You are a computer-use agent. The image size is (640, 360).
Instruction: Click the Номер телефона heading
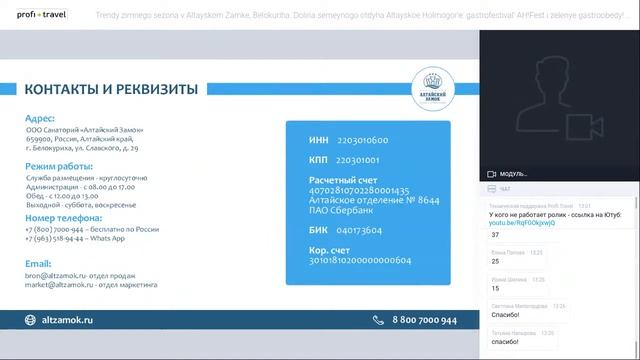63,218
